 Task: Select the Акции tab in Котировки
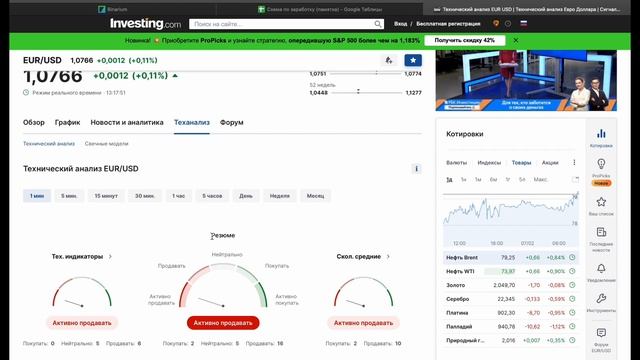pyautogui.click(x=550, y=162)
